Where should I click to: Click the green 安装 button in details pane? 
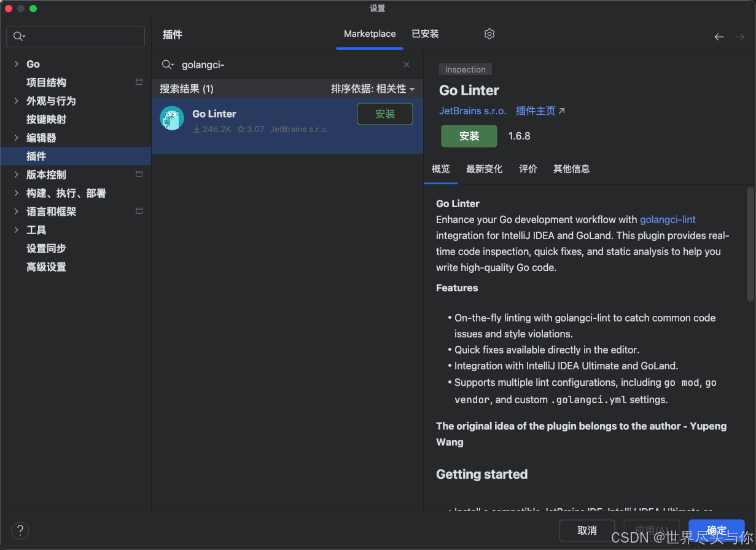(469, 136)
